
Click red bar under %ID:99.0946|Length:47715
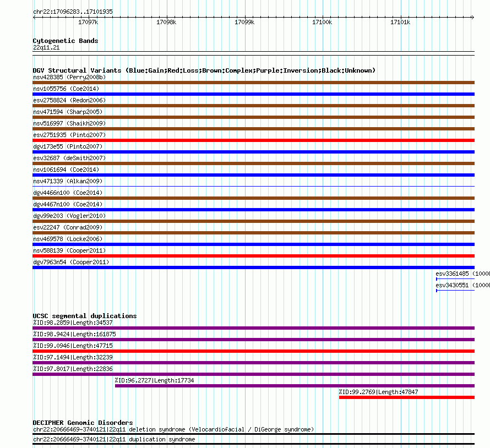(x=253, y=351)
